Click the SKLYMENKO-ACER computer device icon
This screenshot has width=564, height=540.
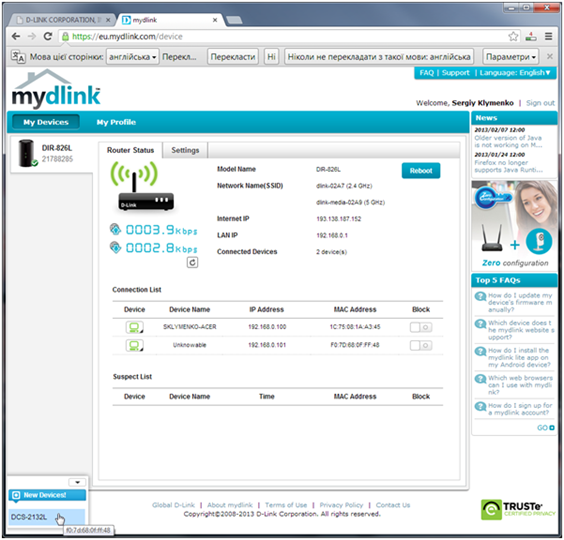click(134, 327)
